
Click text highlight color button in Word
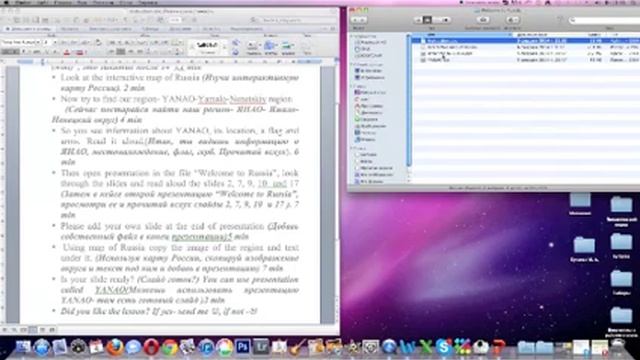[80, 52]
